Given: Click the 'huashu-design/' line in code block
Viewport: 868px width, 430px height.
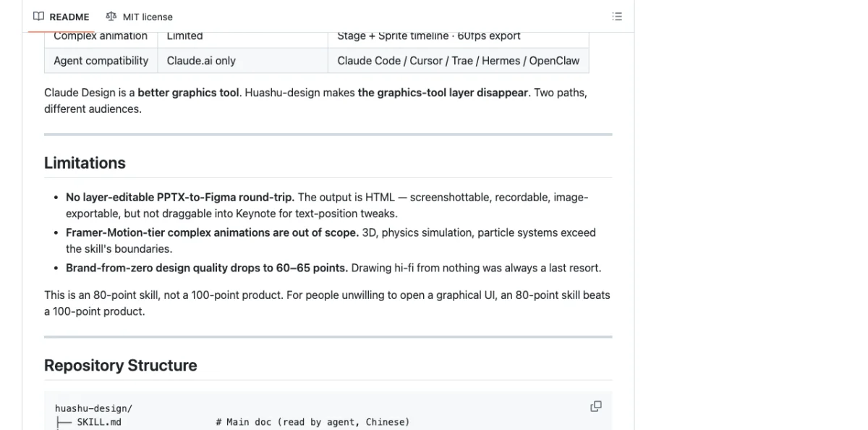Looking at the screenshot, I should tap(93, 408).
